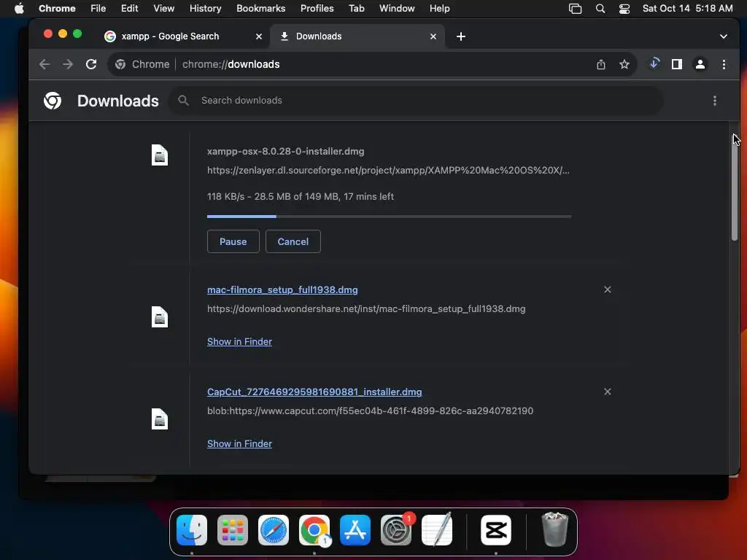Cancel the xampp installer download
This screenshot has width=747, height=560.
(293, 241)
